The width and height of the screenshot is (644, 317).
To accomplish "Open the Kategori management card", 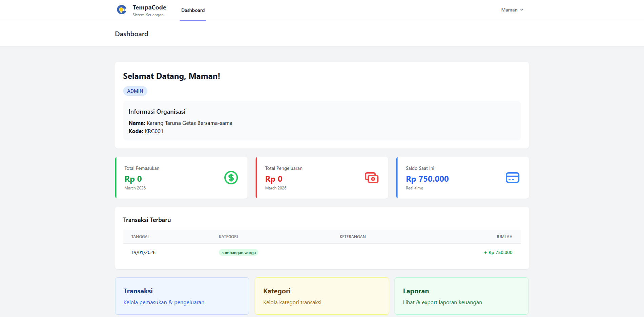I will [x=322, y=296].
